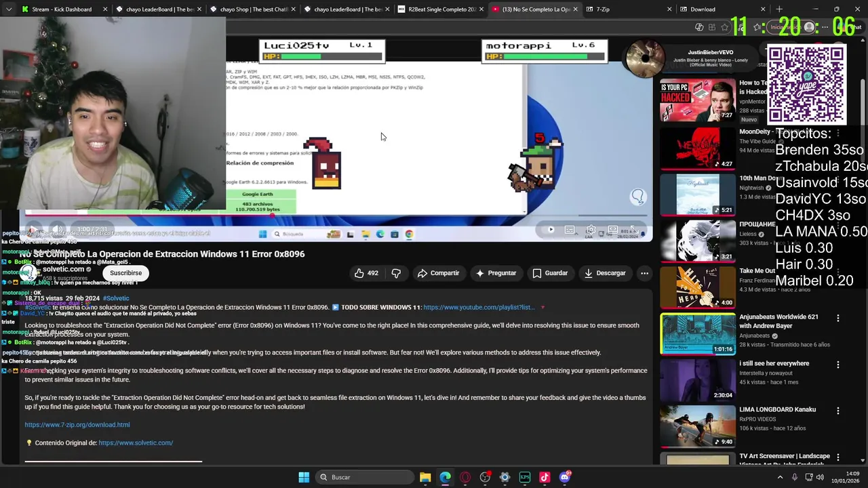Open Opera browser from taskbar
The width and height of the screenshot is (868, 488).
(x=465, y=477)
